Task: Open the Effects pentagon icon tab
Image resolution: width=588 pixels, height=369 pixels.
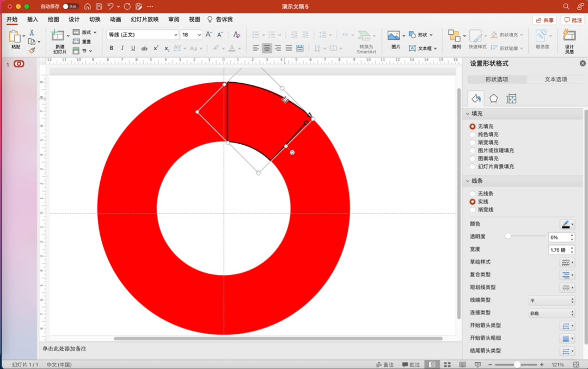Action: (x=493, y=99)
